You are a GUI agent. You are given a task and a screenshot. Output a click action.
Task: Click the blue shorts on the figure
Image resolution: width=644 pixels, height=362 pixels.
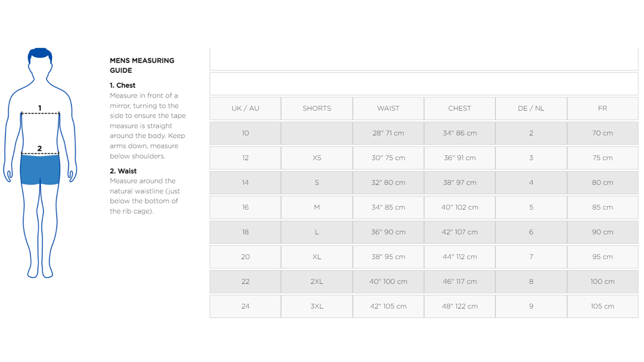[x=40, y=169]
